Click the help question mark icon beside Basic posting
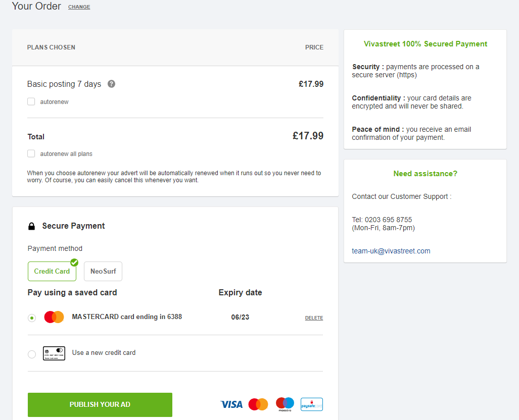The height and width of the screenshot is (420, 519). pyautogui.click(x=112, y=84)
